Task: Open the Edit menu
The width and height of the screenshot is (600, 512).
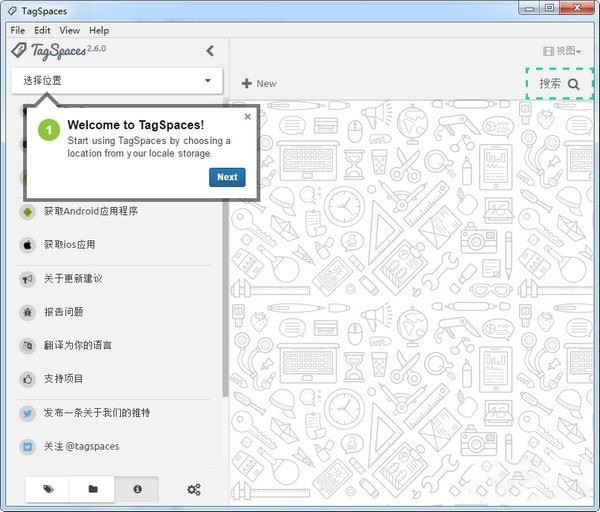Action: (x=42, y=30)
